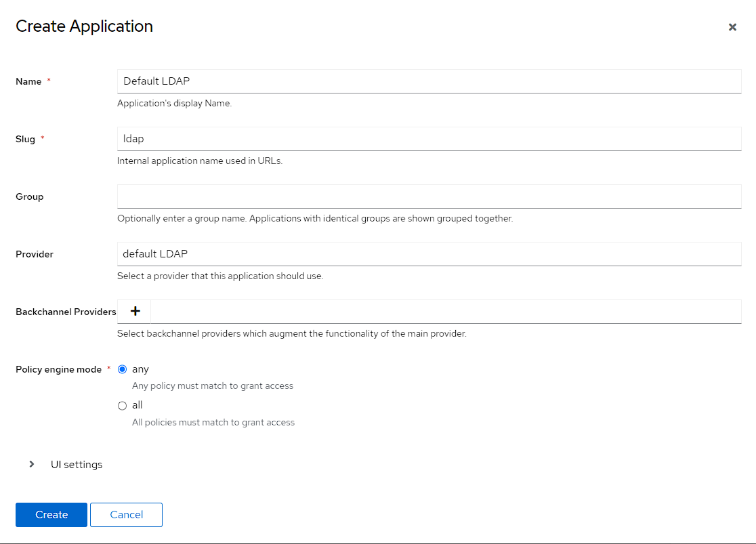756x544 pixels.
Task: Click the 'Name' form label
Action: tap(28, 81)
